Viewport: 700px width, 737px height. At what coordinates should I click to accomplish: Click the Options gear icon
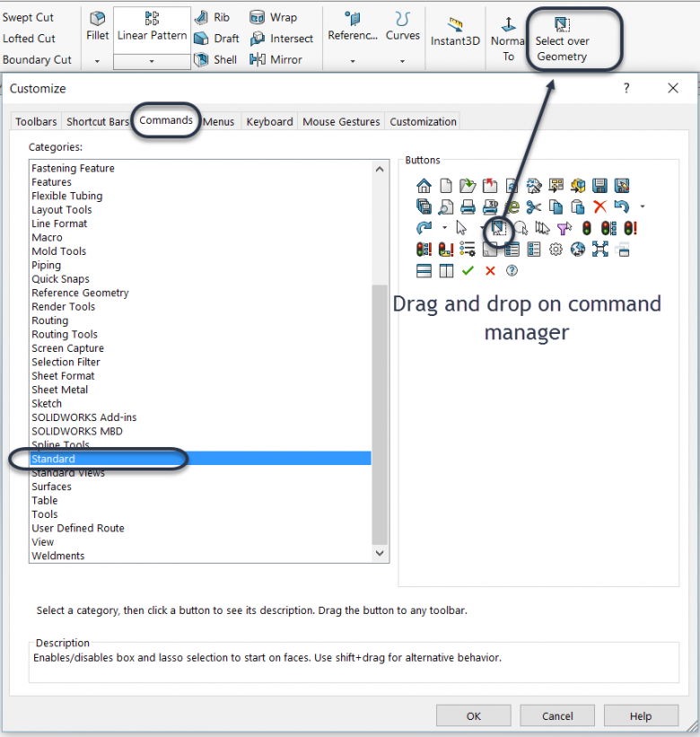(x=556, y=250)
